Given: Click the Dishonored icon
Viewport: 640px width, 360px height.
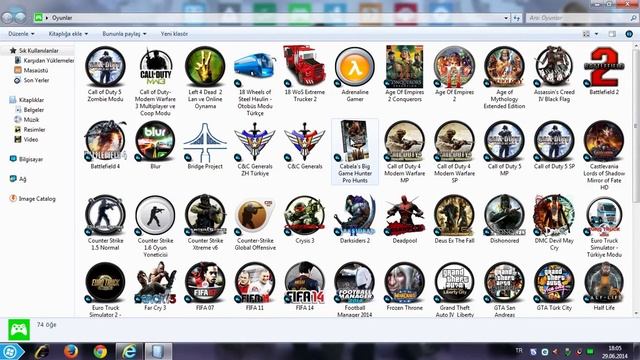Looking at the screenshot, I should coord(504,215).
